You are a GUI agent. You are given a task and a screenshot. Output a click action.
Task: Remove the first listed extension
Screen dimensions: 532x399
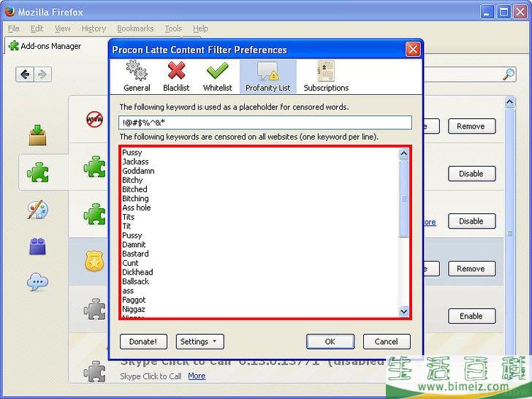point(471,126)
